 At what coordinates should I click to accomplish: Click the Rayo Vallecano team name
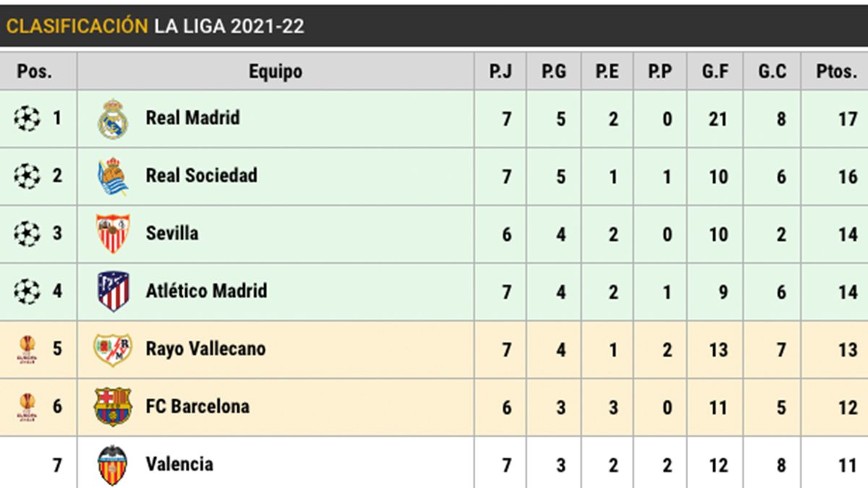click(205, 348)
